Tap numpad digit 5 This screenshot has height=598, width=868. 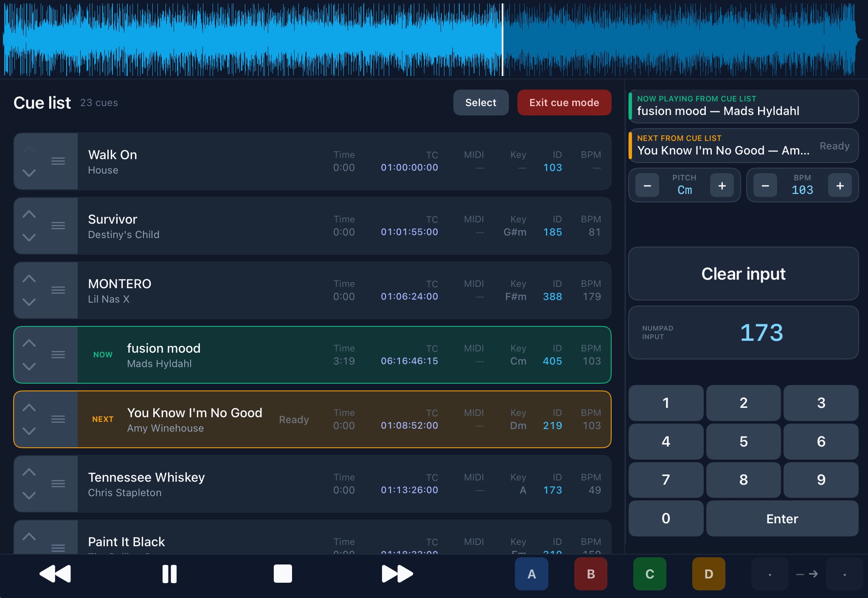pyautogui.click(x=744, y=441)
